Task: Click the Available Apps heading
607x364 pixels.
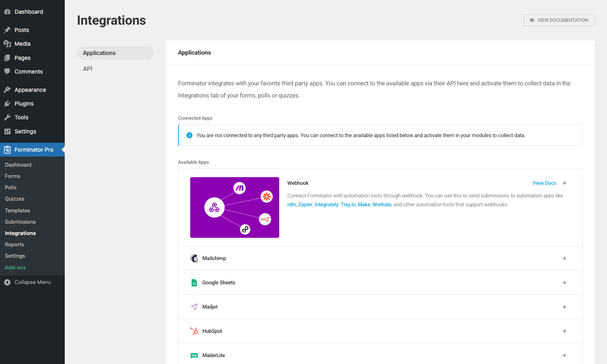Action: (193, 162)
